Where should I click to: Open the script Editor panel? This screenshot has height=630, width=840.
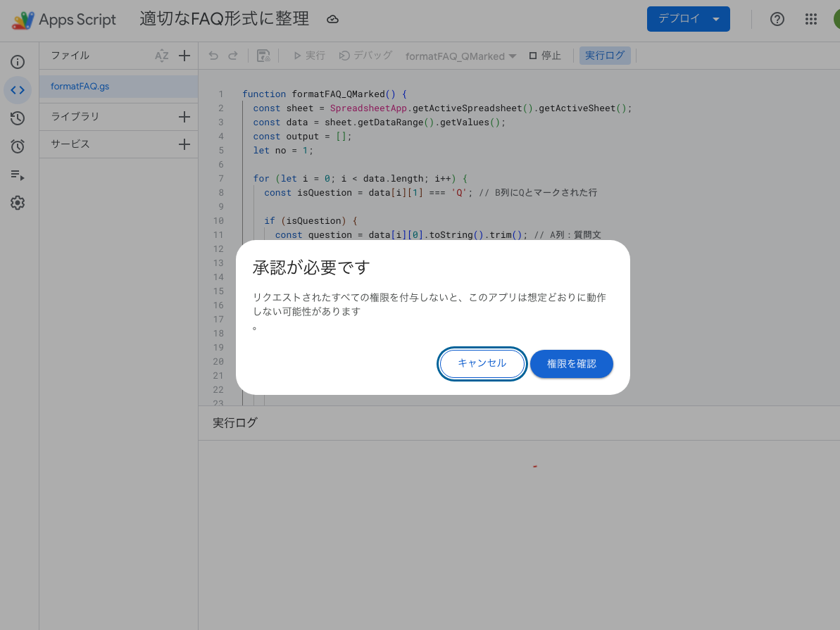click(x=18, y=90)
